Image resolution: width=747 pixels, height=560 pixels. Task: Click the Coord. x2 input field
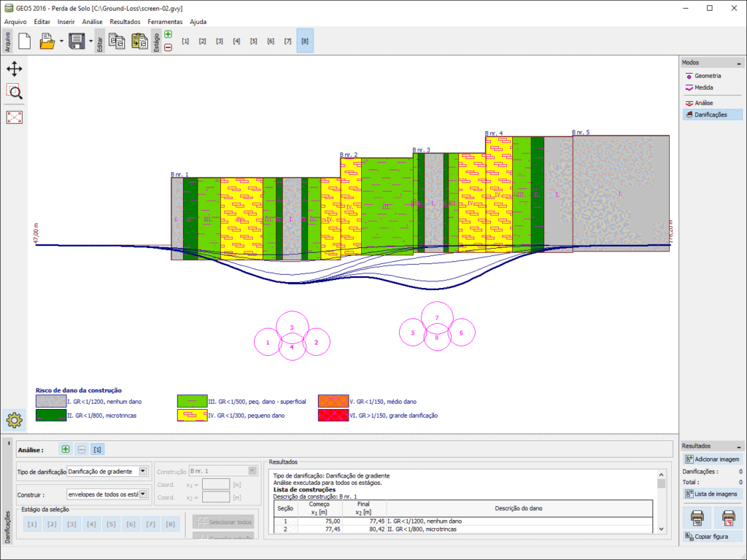click(x=216, y=497)
